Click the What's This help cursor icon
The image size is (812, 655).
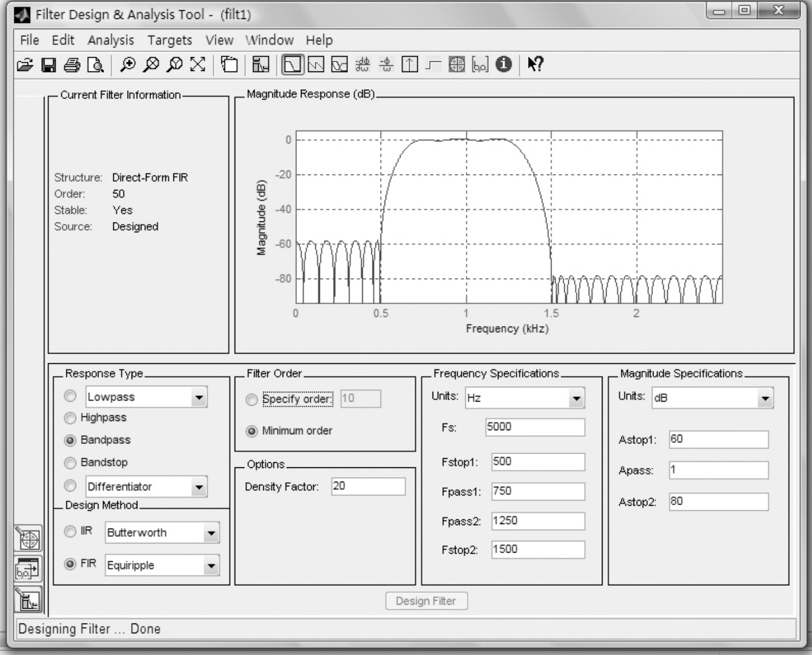535,65
